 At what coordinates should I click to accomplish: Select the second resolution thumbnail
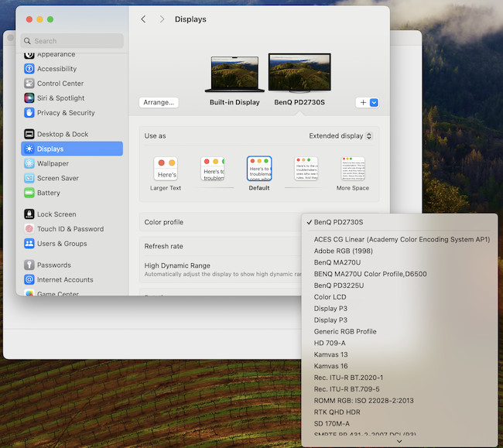213,169
